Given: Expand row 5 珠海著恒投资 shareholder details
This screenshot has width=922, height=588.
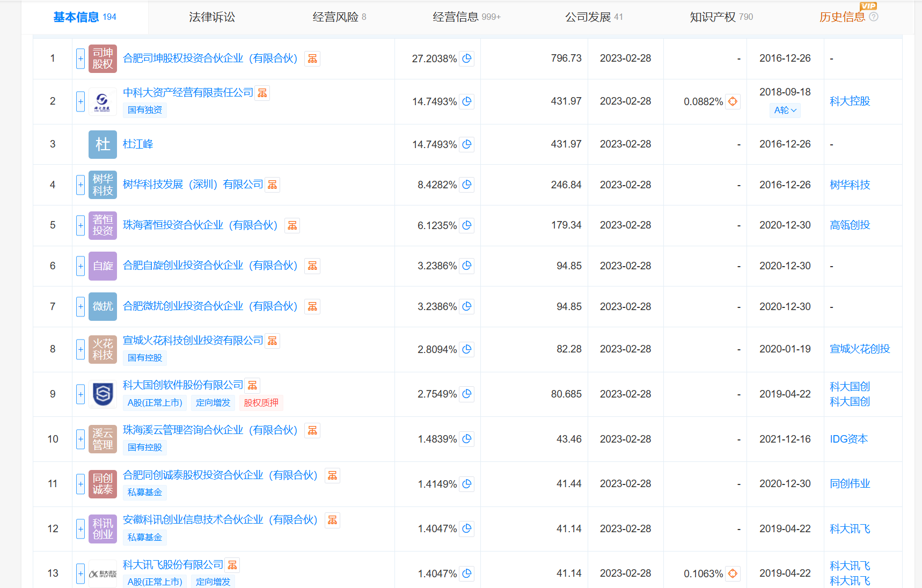Looking at the screenshot, I should click(x=81, y=225).
